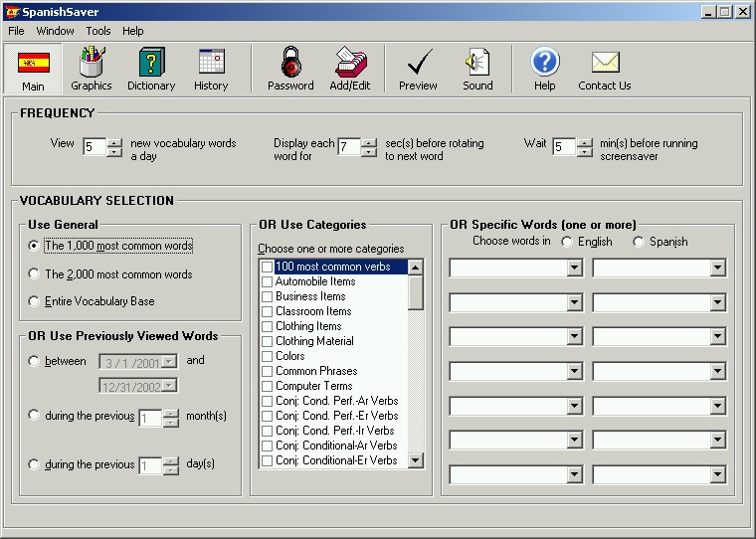Expand third row left specific word dropdown
This screenshot has height=539, width=756.
574,336
